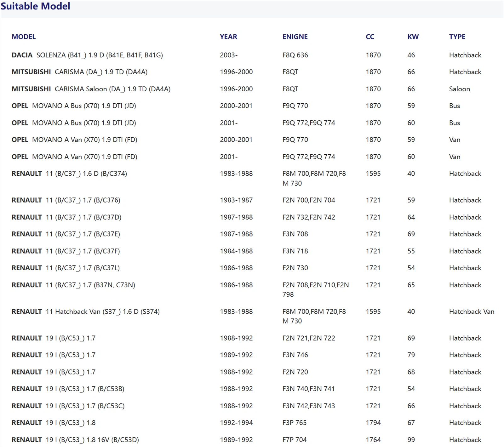Click engine F2N 732,F2N 742
The height and width of the screenshot is (447, 504).
pyautogui.click(x=309, y=217)
